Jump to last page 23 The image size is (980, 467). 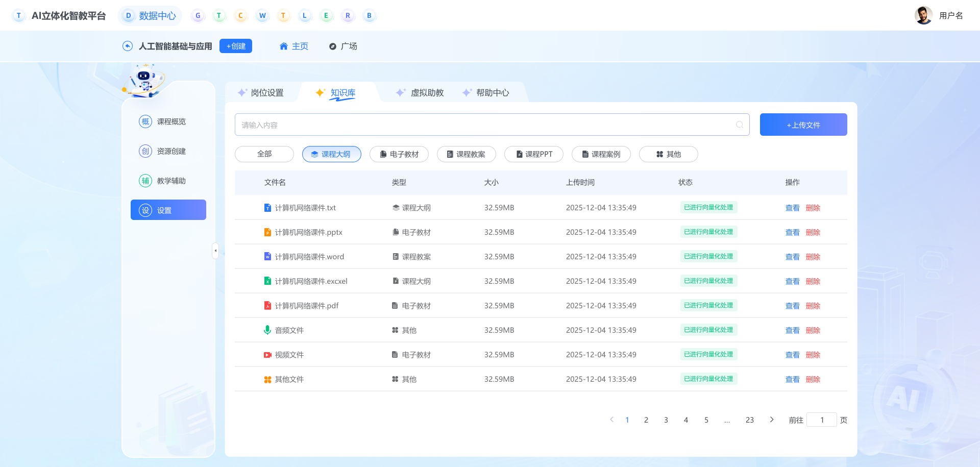(750, 420)
